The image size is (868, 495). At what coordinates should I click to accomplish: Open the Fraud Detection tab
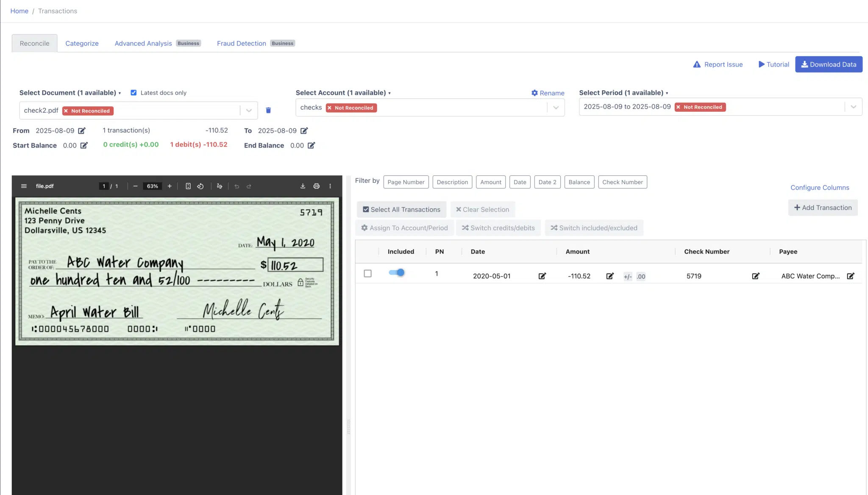(242, 43)
